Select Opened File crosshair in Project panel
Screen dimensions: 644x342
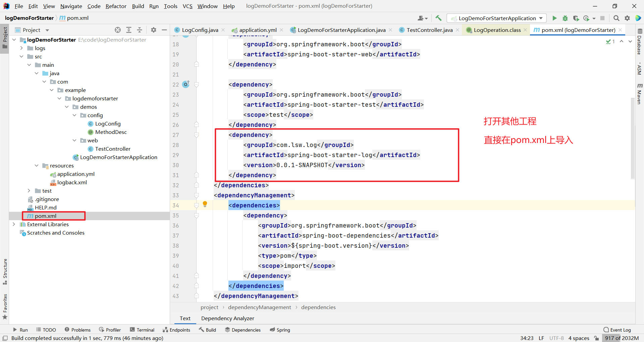coord(117,30)
